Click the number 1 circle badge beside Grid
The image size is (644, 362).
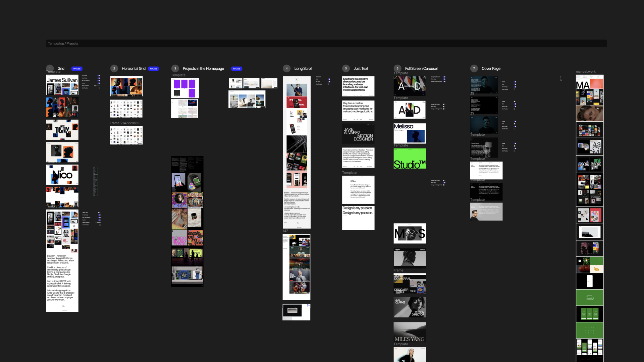pos(50,68)
